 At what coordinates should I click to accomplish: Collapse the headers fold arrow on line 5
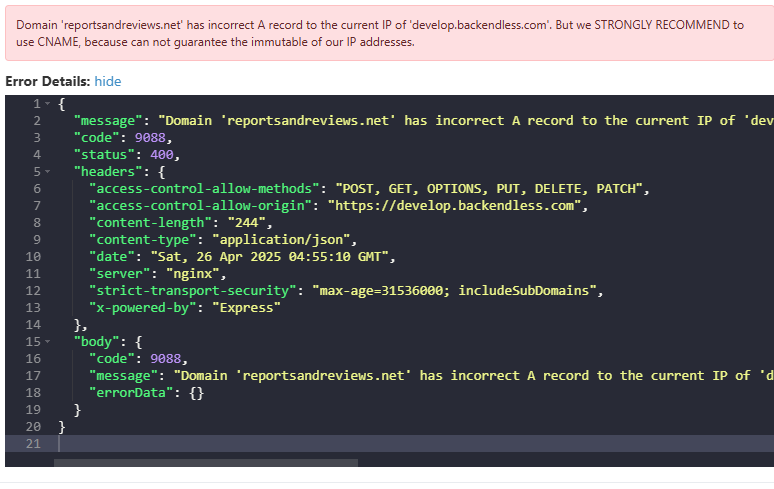coord(48,172)
